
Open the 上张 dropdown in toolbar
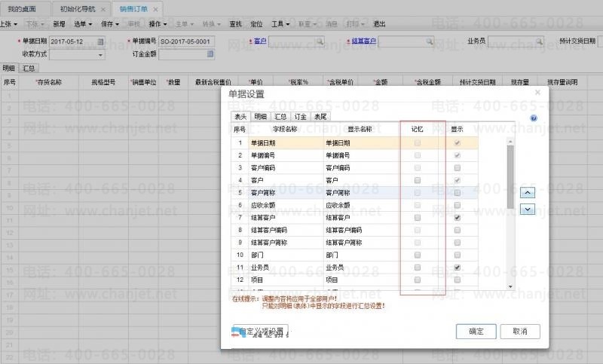click(9, 24)
